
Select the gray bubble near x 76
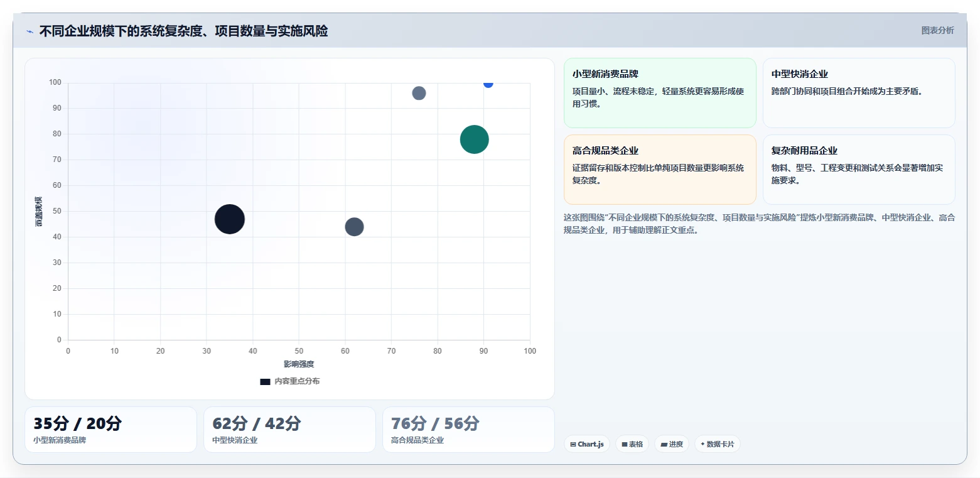[419, 93]
